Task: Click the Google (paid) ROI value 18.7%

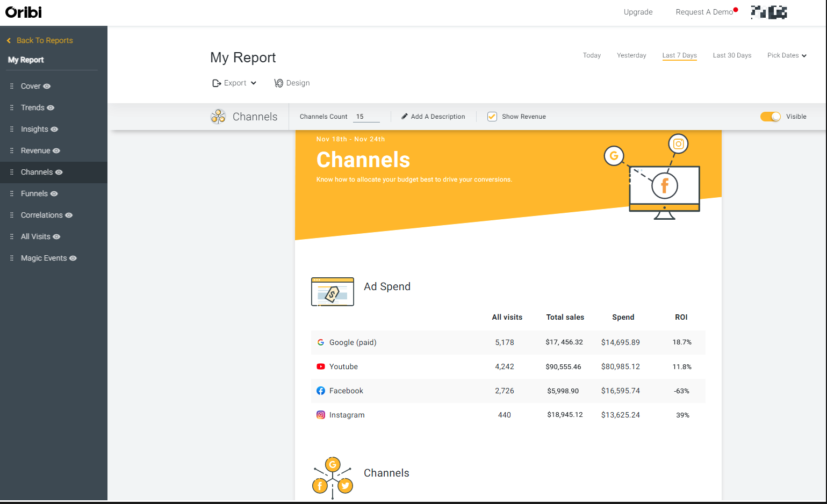Action: point(682,342)
